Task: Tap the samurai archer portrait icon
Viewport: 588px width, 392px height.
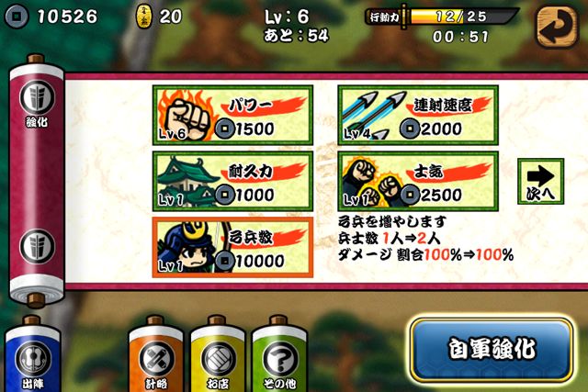Action: (187, 247)
